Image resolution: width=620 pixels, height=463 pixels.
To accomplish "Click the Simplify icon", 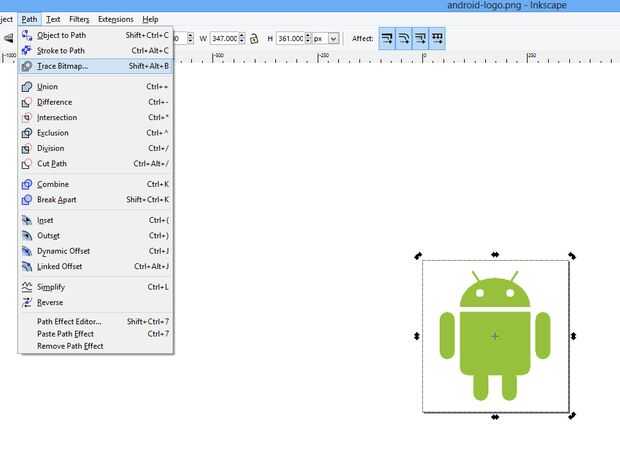I will [26, 287].
